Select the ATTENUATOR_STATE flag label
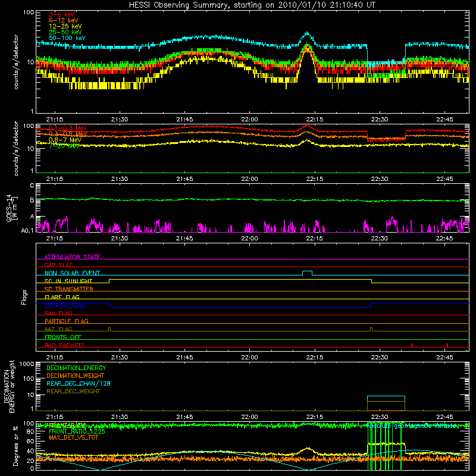Screen dimensions: 476x476 point(72,257)
